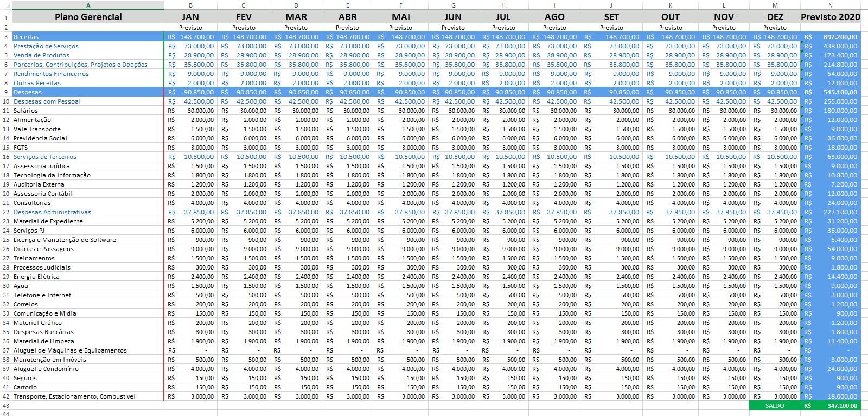Select the Despesas com Pessoal cell
Screen dimensions: 868x416
click(x=47, y=101)
